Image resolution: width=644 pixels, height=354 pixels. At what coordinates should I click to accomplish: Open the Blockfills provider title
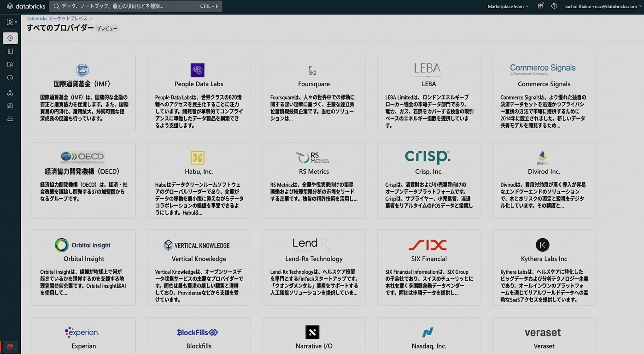coord(199,346)
